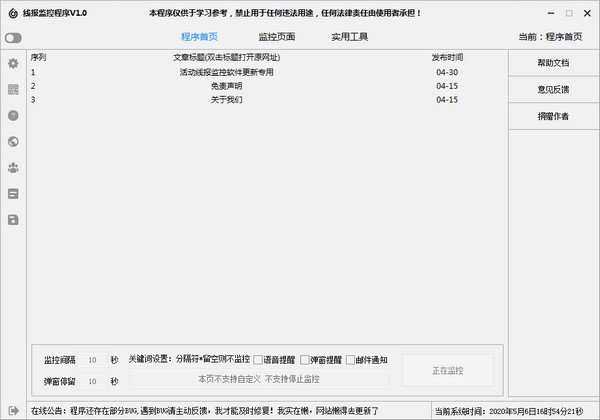
Task: Open settings via the gear sidebar icon
Action: point(13,63)
